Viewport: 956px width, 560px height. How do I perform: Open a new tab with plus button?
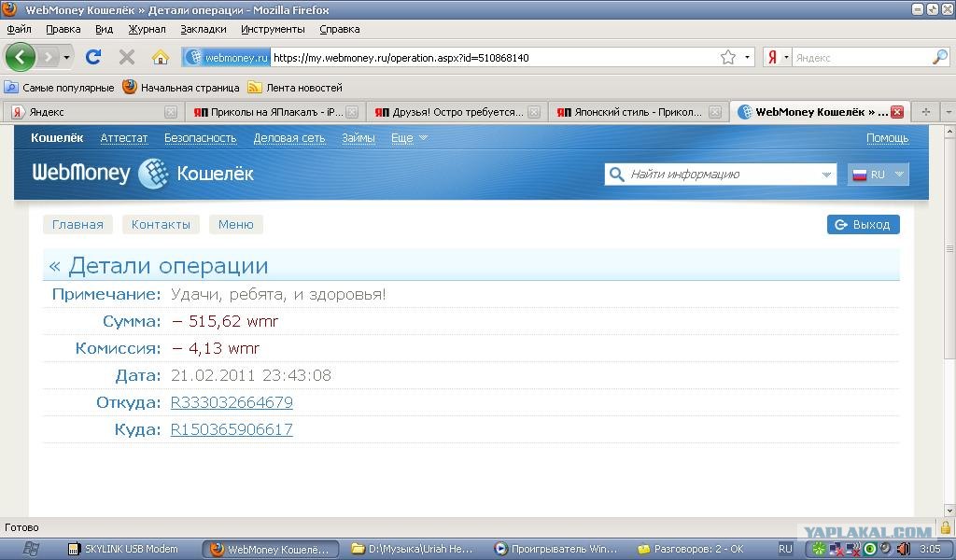point(925,112)
